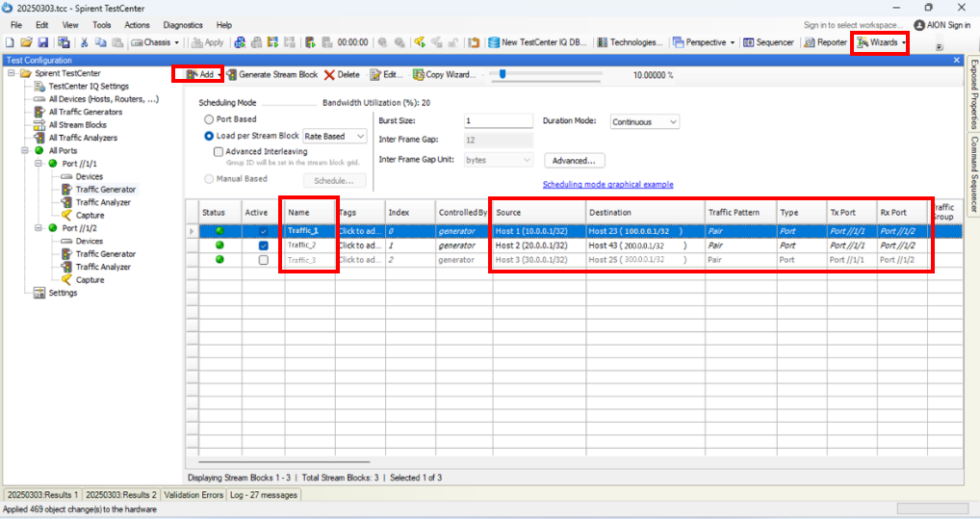Uncheck Active box for Traffic_2
The height and width of the screenshot is (519, 980).
264,246
